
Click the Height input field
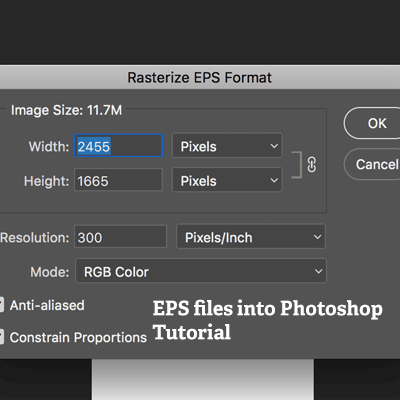coord(118,180)
